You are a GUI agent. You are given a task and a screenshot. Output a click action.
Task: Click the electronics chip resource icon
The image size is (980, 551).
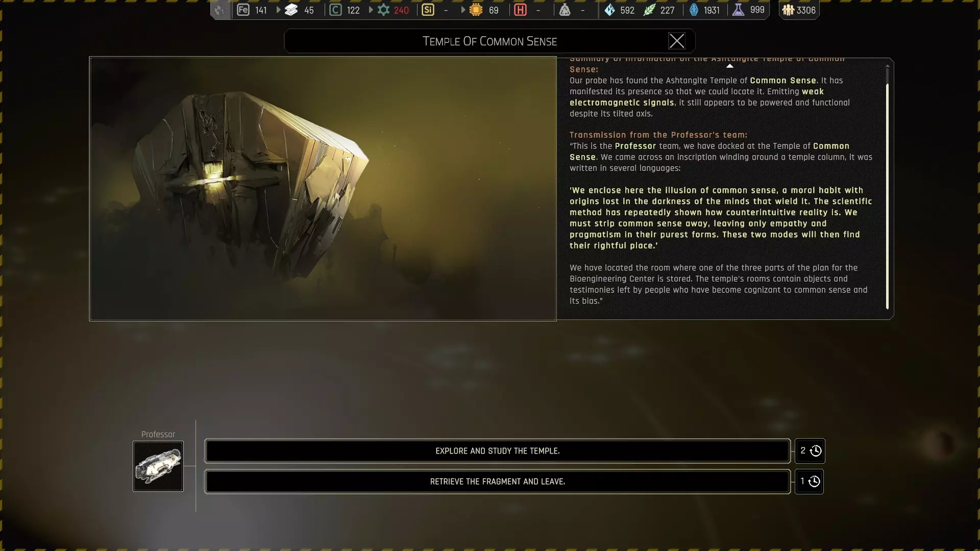tap(476, 10)
